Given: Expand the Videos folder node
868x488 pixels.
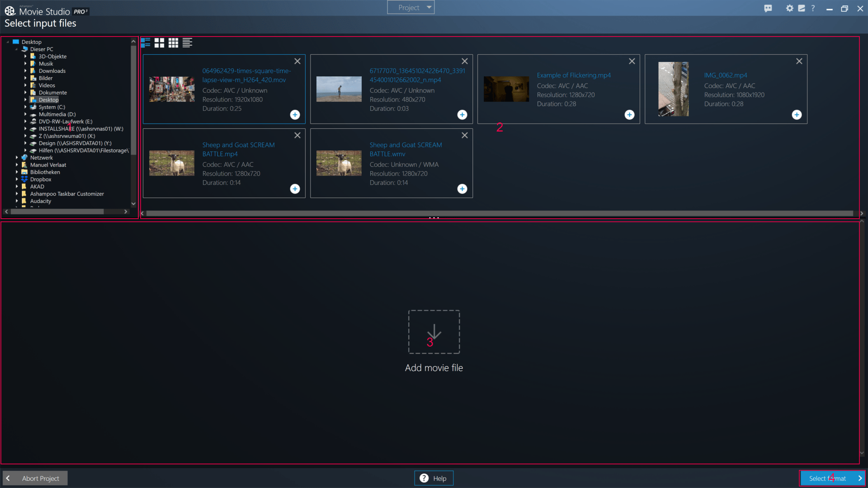Looking at the screenshot, I should 25,85.
